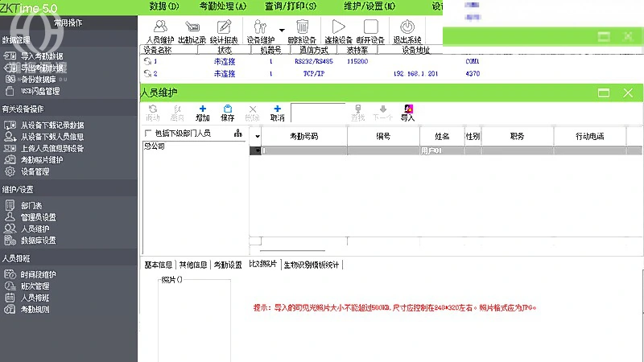
Task: Click 设备管理 gear item in sidebar
Action: (35, 171)
